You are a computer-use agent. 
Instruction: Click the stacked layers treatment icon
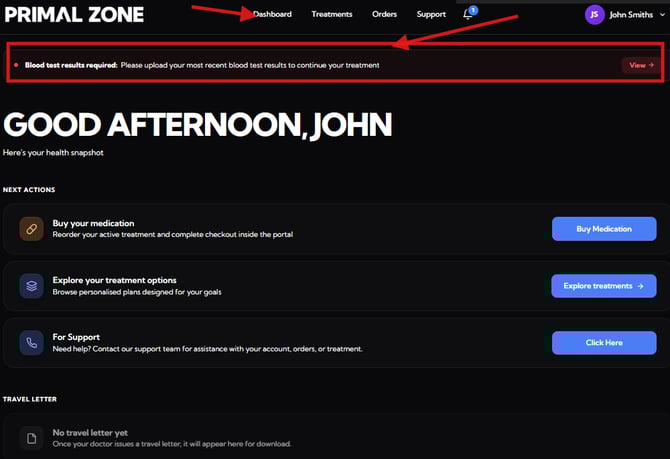click(31, 286)
